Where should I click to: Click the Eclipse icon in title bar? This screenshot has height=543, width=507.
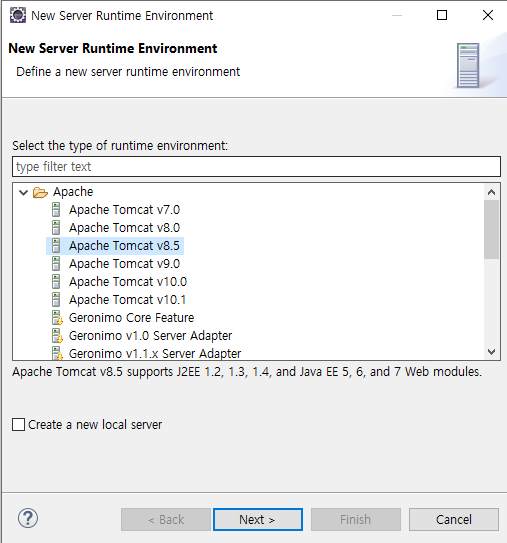click(x=18, y=16)
